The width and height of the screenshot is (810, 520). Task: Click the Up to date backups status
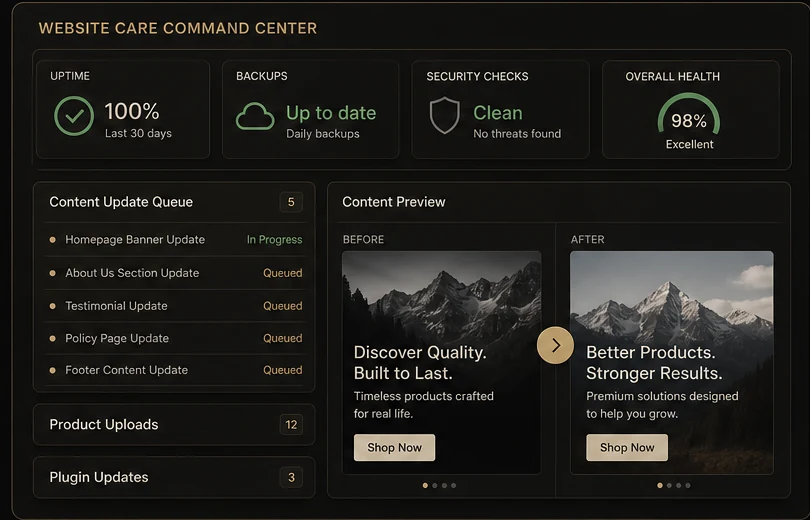coord(331,113)
